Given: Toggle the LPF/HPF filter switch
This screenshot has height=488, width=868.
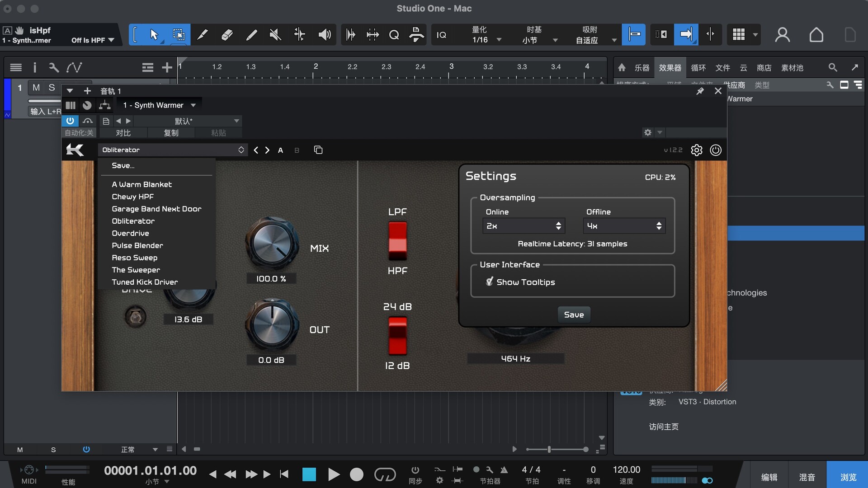Looking at the screenshot, I should (397, 241).
